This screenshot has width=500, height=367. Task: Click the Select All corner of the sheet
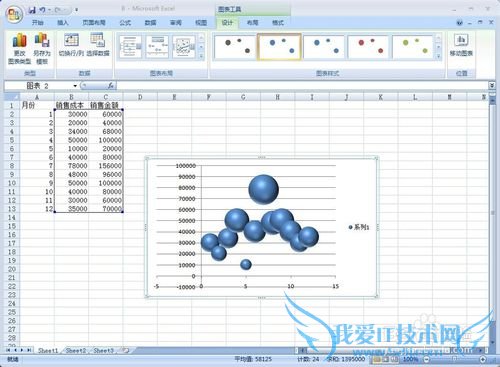[12, 97]
